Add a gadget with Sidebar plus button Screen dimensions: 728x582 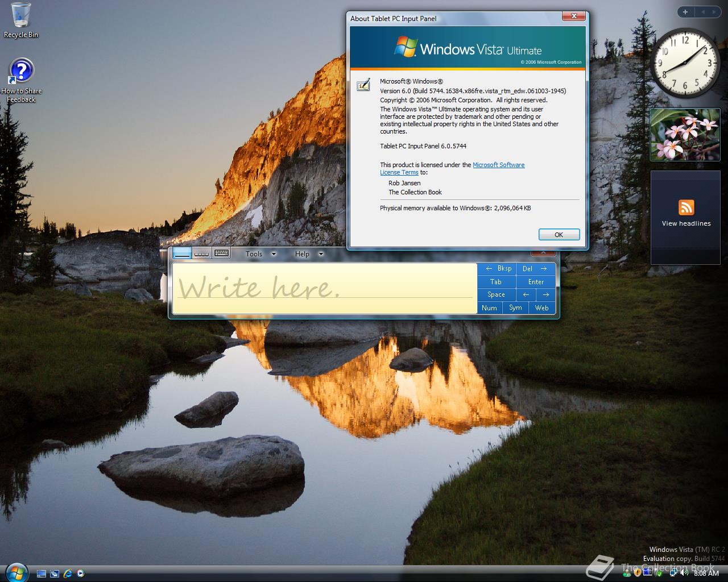(685, 11)
